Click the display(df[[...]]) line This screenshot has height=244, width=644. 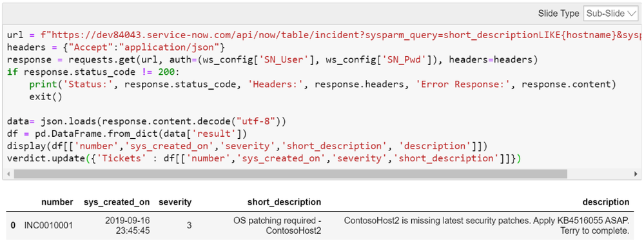(x=248, y=146)
